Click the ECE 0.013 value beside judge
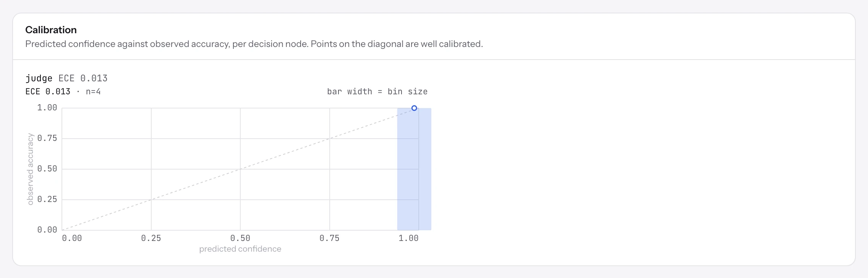This screenshot has width=868, height=278. pyautogui.click(x=83, y=78)
